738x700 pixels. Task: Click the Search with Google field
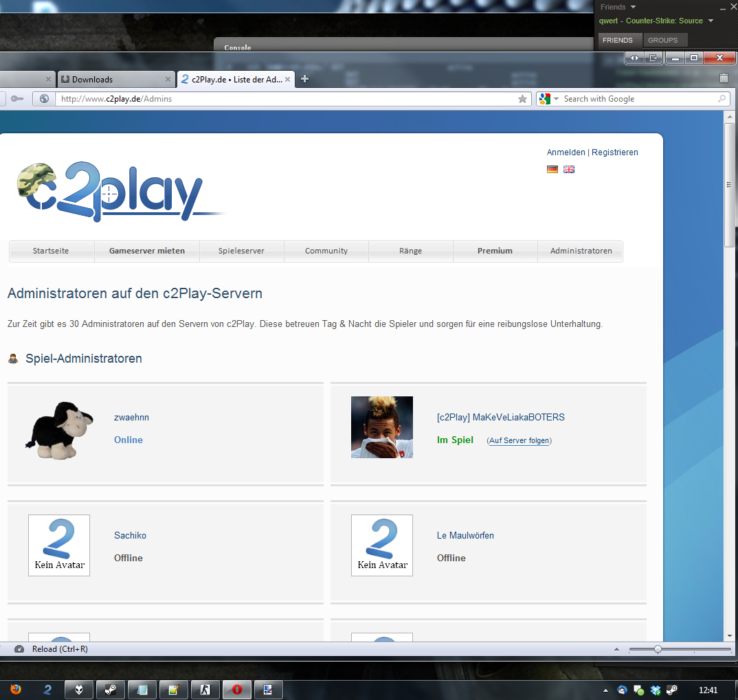click(639, 99)
